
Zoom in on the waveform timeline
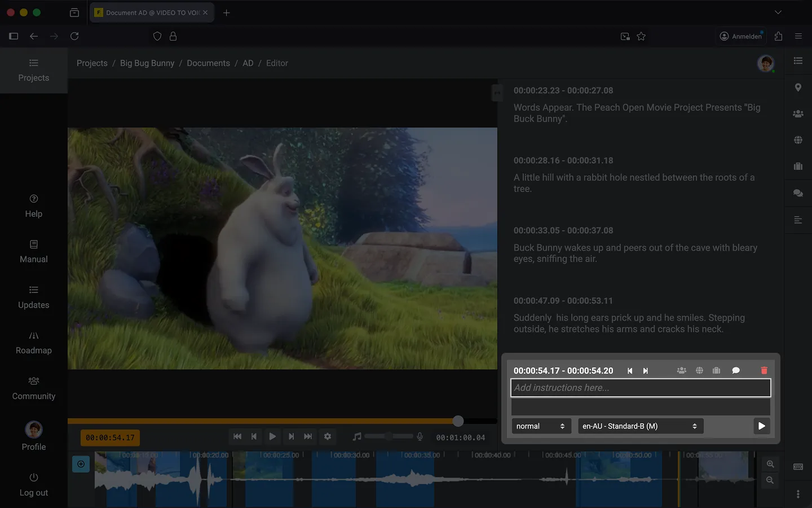click(770, 464)
